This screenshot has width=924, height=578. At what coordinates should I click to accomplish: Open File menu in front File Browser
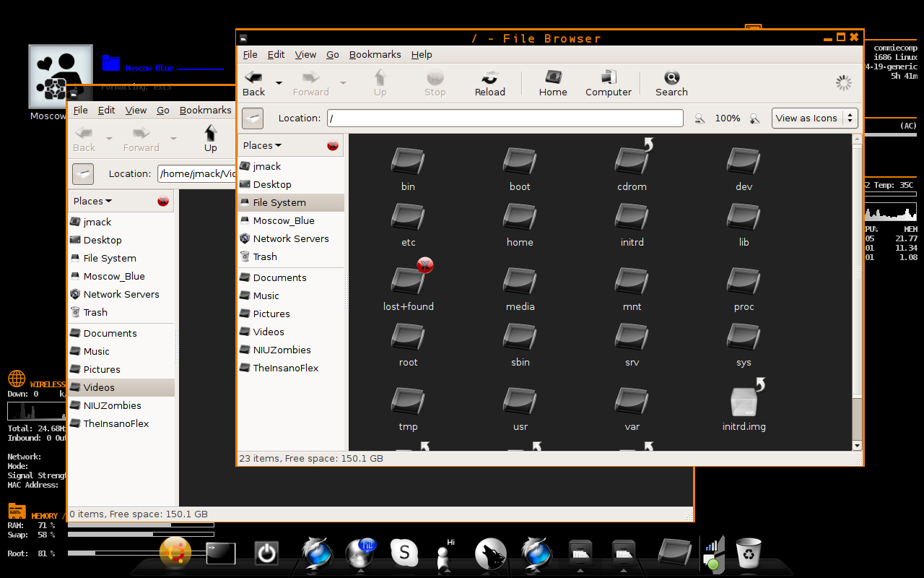[250, 54]
